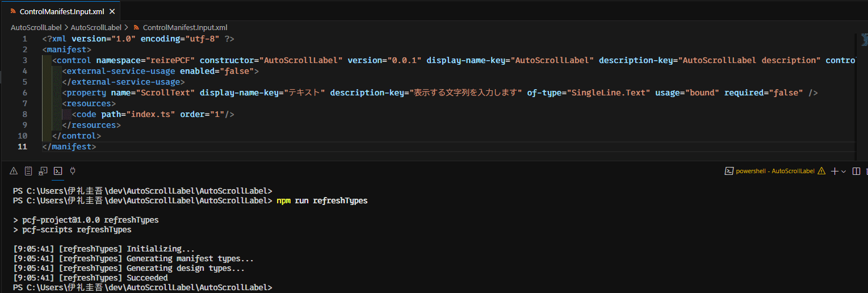Click first AutoScrollLabel breadcrumb folder

coord(36,27)
